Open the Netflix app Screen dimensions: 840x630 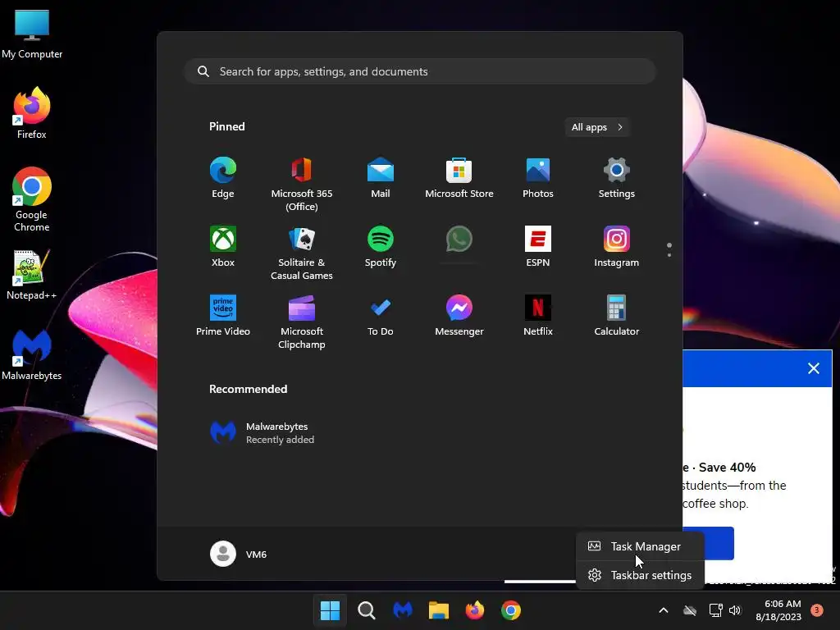[x=538, y=316]
